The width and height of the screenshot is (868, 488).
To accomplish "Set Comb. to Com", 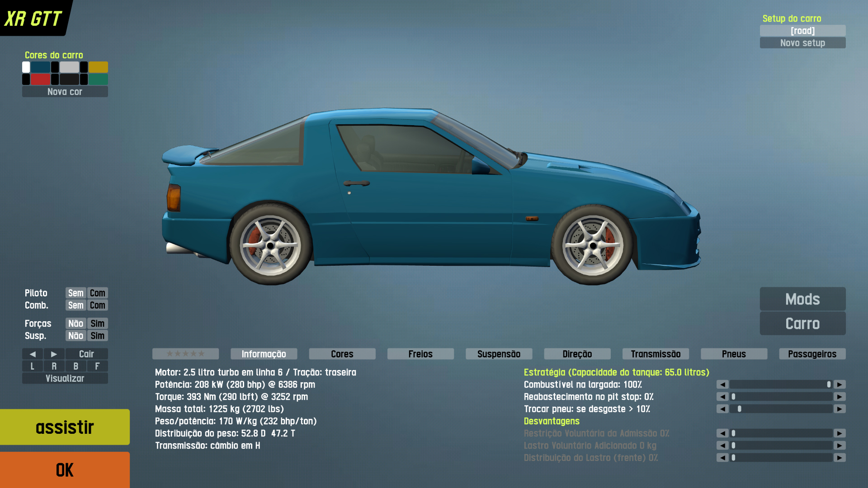I will tap(97, 305).
